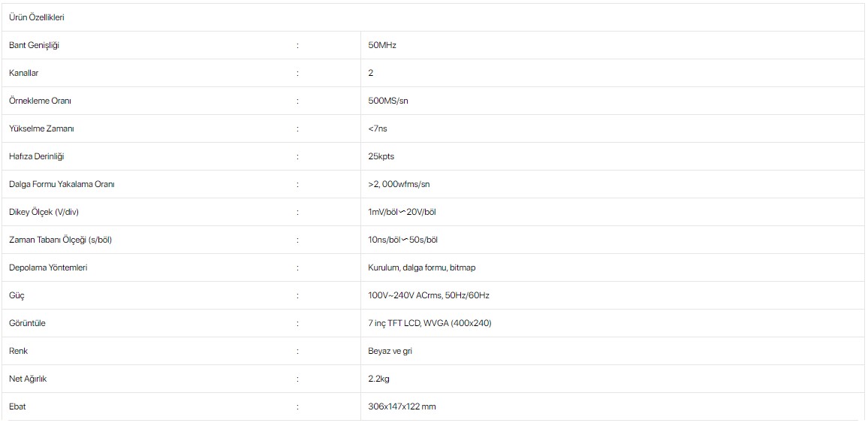Click the Örnekleme Oranı label
Screen dimensions: 868x423
[40, 101]
